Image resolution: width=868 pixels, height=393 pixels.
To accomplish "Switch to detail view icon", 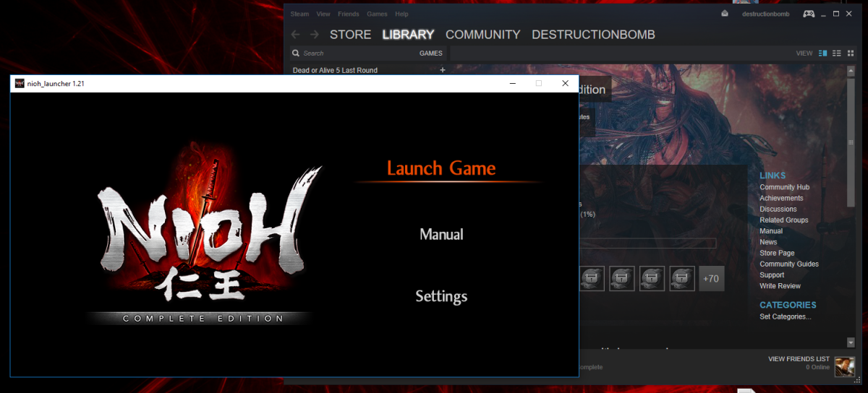I will click(822, 53).
